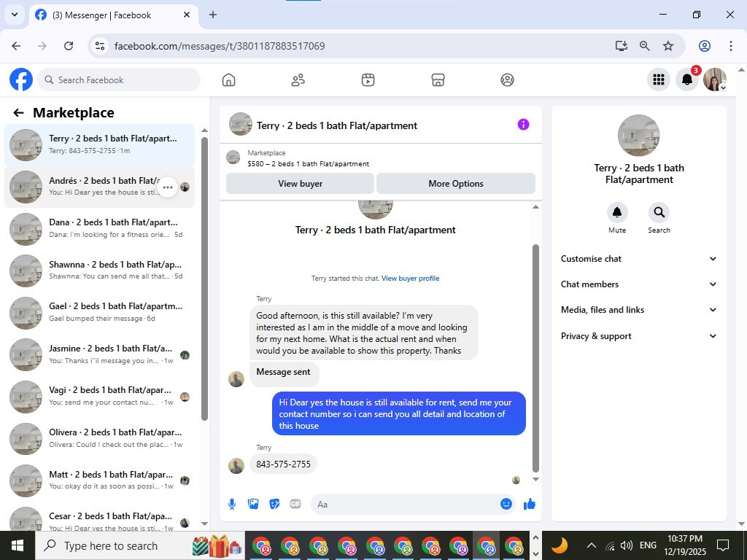Go back with Marketplace back arrow
This screenshot has height=560, width=747.
click(18, 113)
